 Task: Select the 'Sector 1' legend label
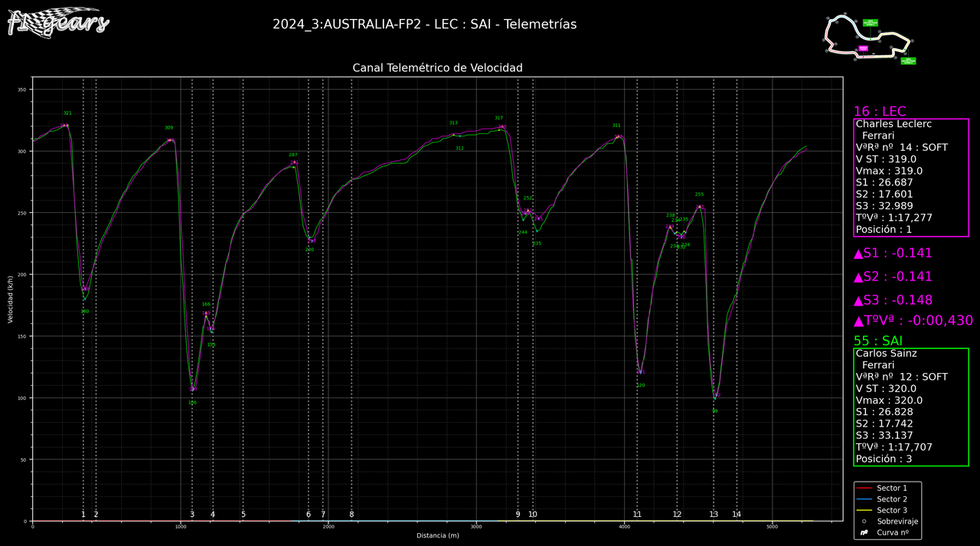pyautogui.click(x=892, y=488)
